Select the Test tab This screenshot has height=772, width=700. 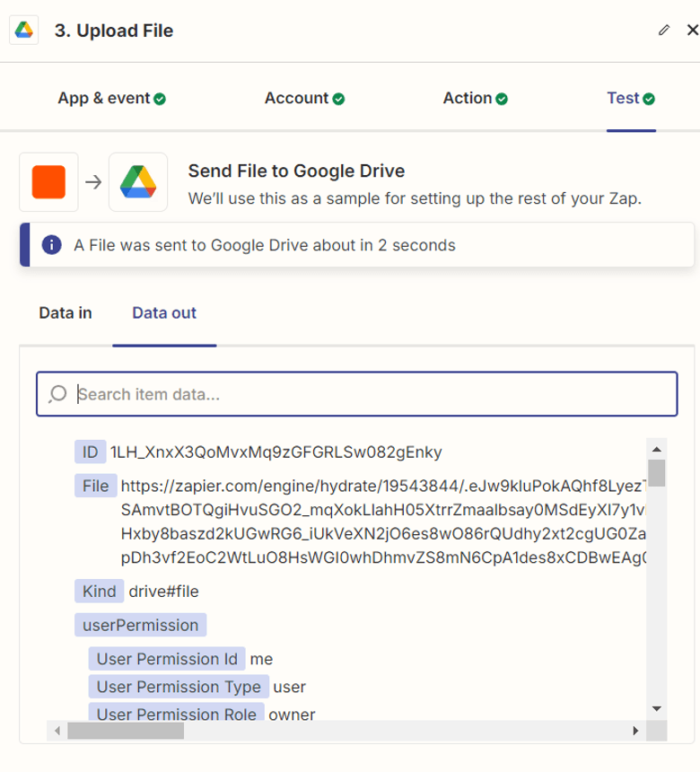click(623, 98)
